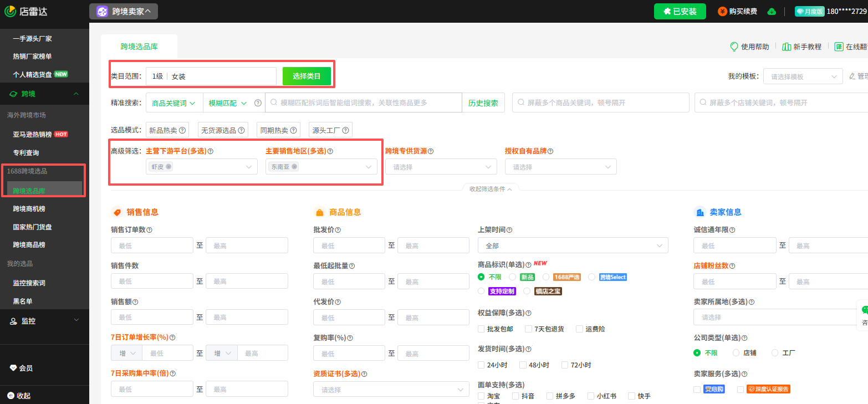Collapse the 跨境 sidebar section chevron
Screen dimensions: 868x404
coord(77,94)
